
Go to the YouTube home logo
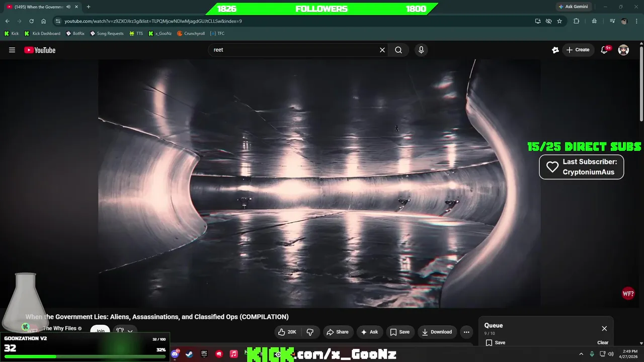40,50
